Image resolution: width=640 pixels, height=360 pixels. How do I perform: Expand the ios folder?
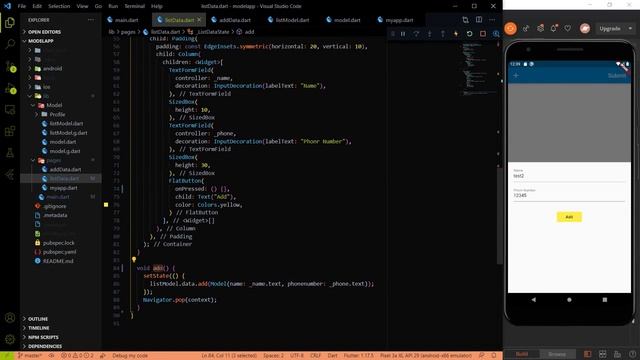coord(60,87)
